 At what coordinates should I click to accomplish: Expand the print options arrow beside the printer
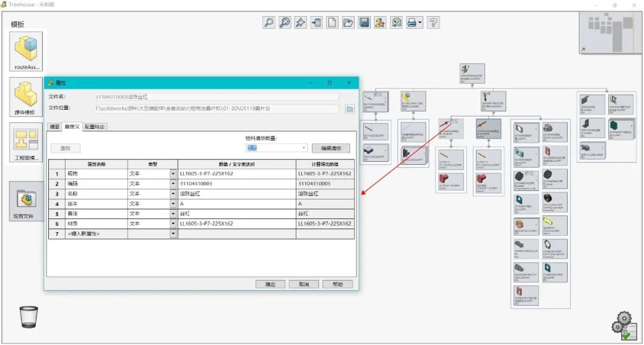pyautogui.click(x=420, y=22)
